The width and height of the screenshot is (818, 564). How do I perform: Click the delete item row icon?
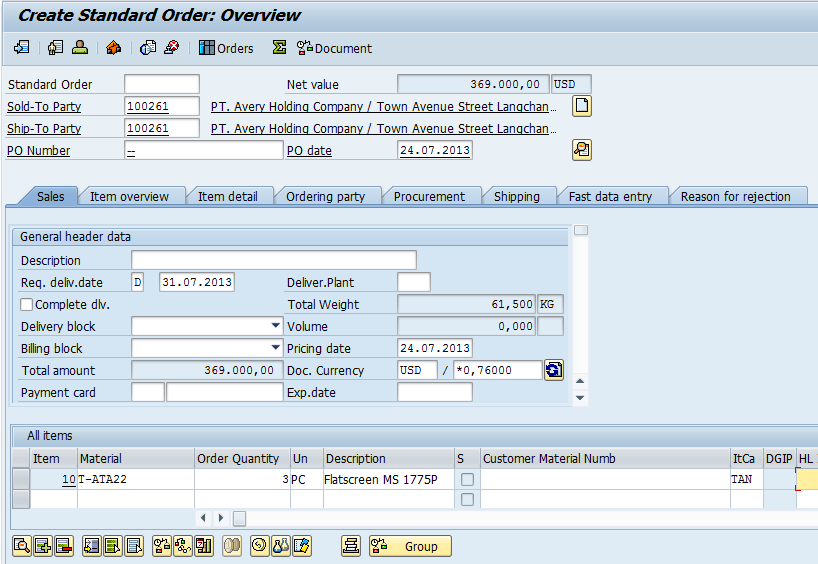pos(64,546)
